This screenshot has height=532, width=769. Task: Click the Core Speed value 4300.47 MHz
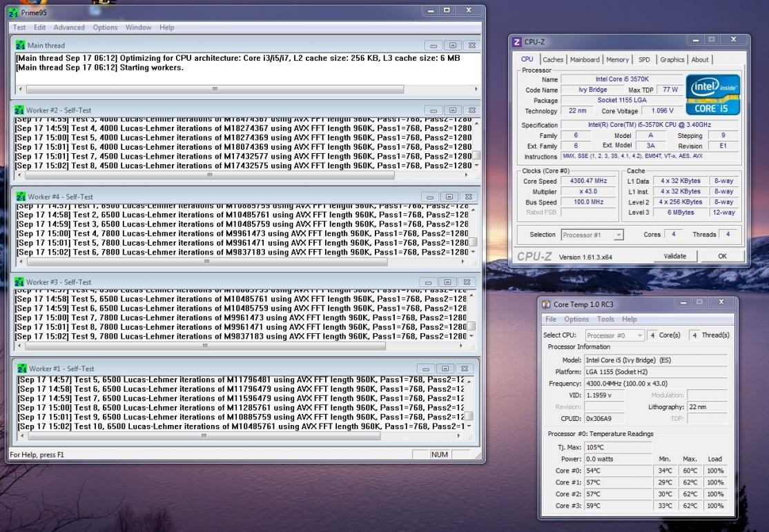click(589, 181)
